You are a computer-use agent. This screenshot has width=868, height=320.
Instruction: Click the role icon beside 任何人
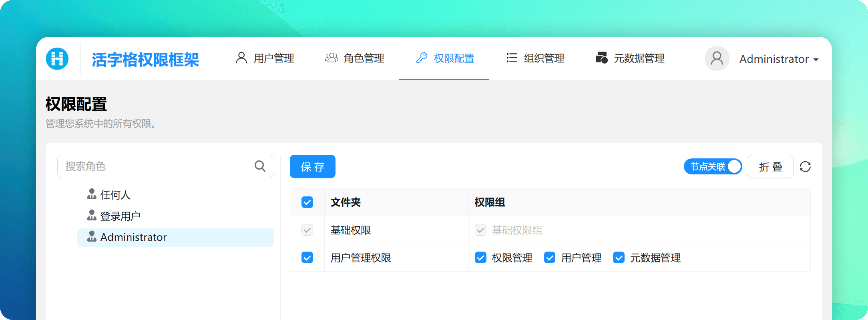92,194
